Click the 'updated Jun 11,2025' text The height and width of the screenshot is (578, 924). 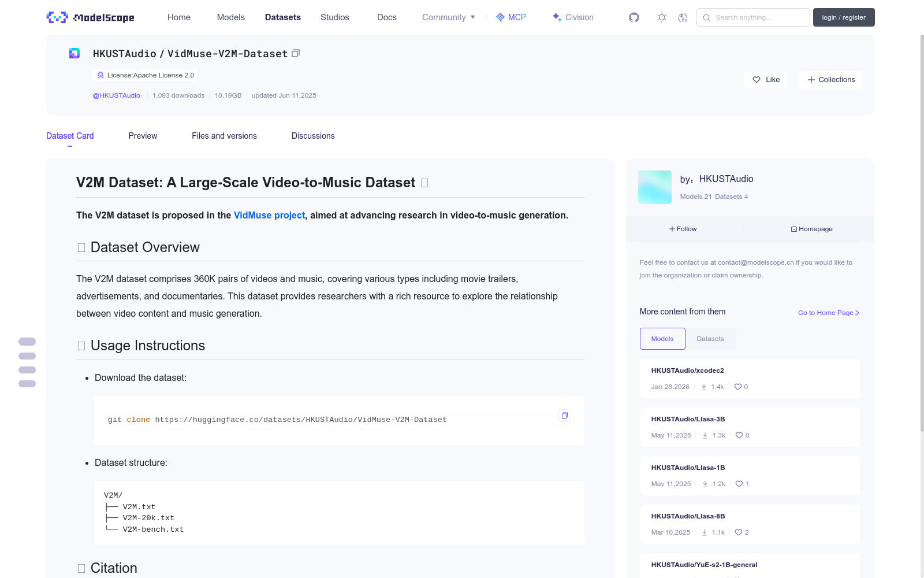pos(284,95)
